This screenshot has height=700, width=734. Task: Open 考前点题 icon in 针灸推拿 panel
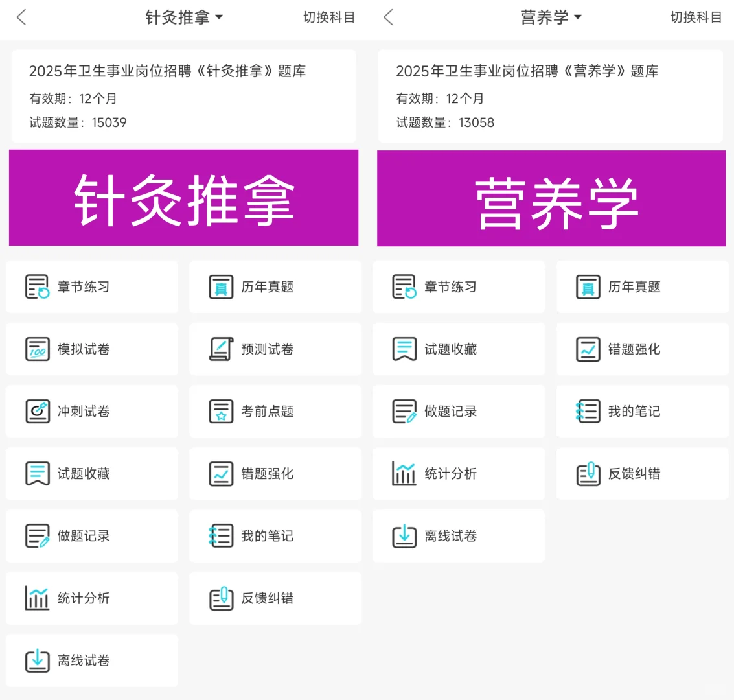coord(221,411)
